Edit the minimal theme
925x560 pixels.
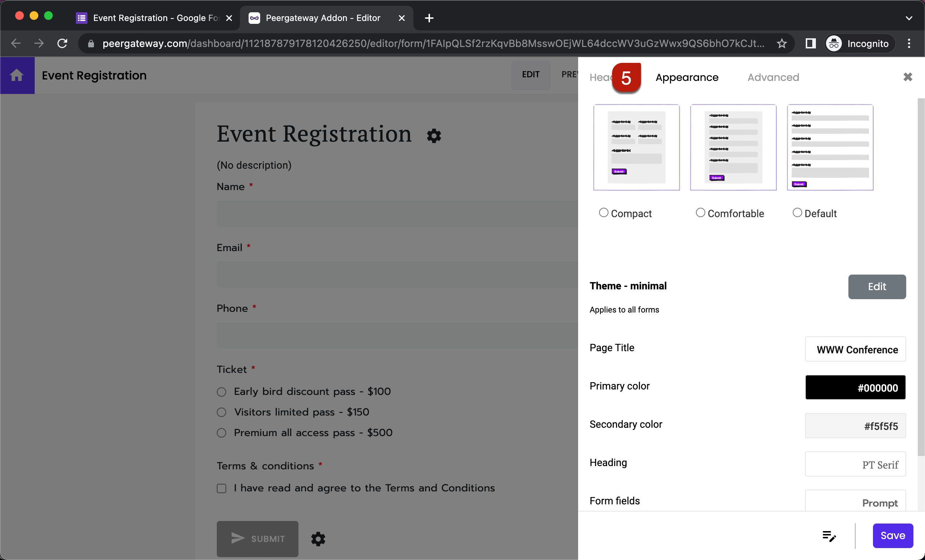877,287
